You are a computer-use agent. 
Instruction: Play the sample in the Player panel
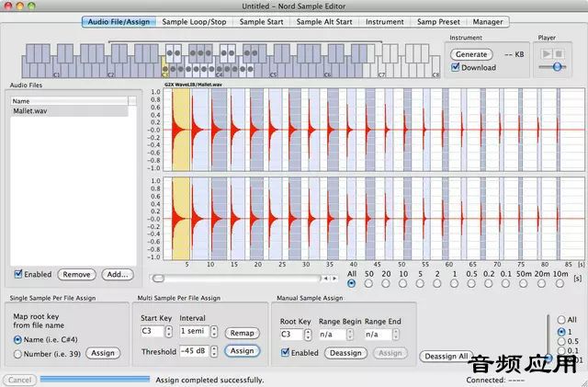coord(546,53)
